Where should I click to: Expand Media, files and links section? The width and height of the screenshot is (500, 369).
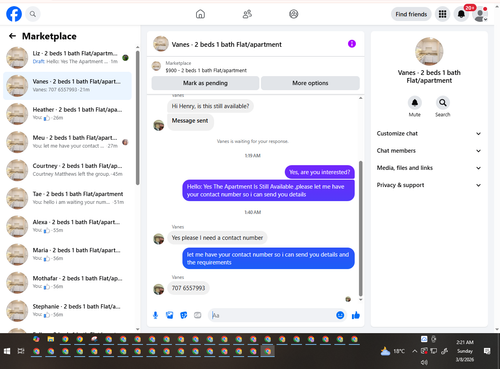coord(429,168)
